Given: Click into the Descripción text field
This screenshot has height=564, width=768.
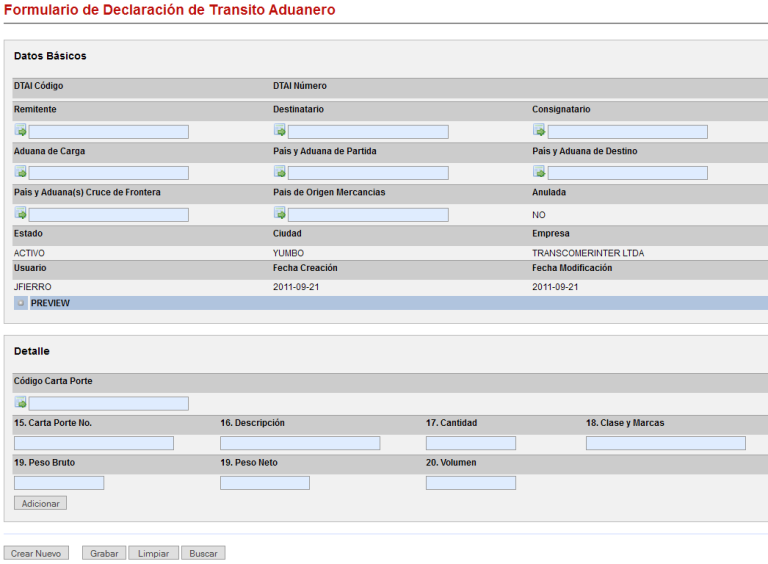Looking at the screenshot, I should pyautogui.click(x=300, y=443).
